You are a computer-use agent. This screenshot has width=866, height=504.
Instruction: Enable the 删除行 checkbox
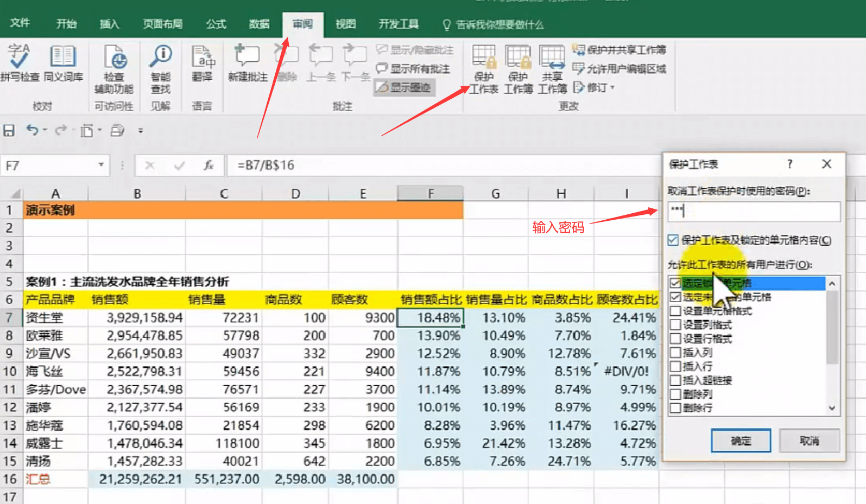point(675,408)
